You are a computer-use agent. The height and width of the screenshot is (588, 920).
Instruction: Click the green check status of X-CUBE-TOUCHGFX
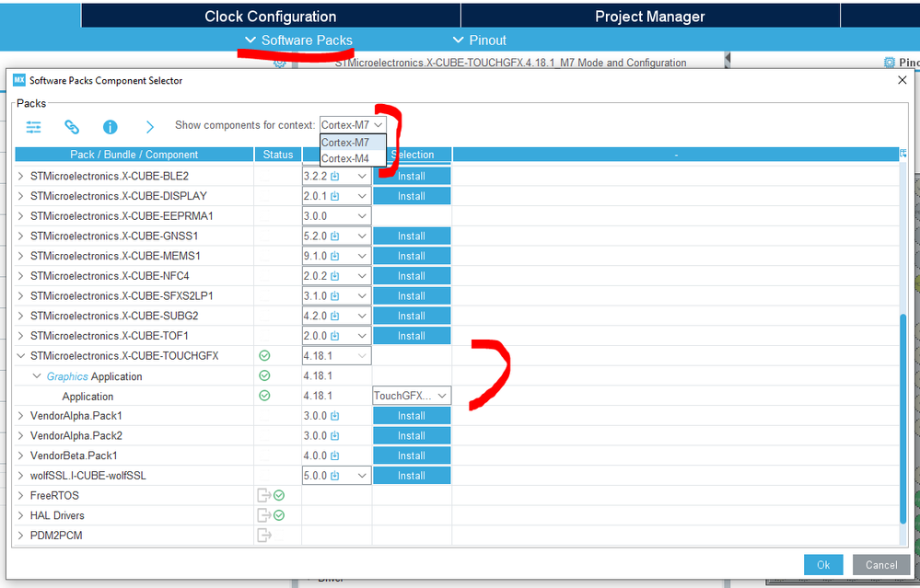264,355
